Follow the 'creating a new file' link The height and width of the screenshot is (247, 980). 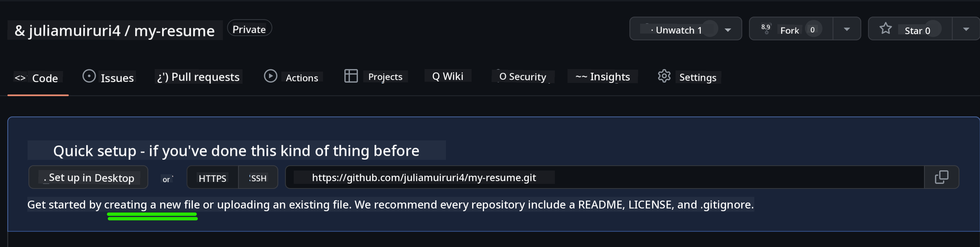[x=152, y=205]
